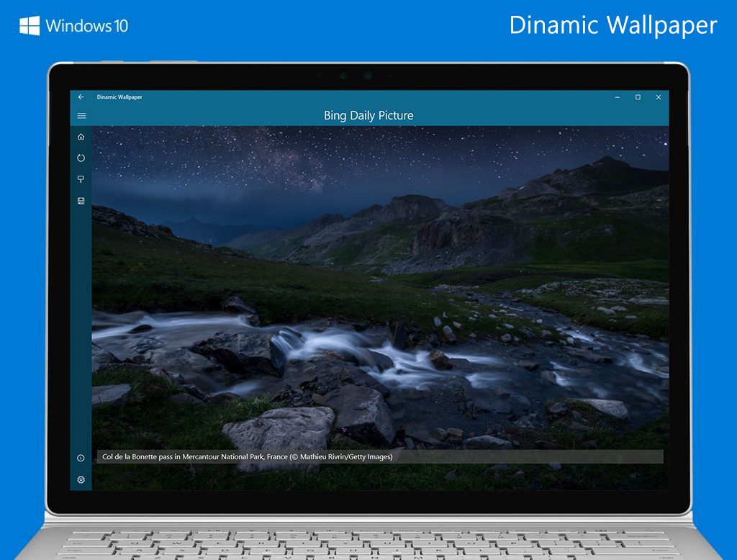Close the Dinamic Wallpaper window
This screenshot has height=560, width=737.
tap(658, 97)
